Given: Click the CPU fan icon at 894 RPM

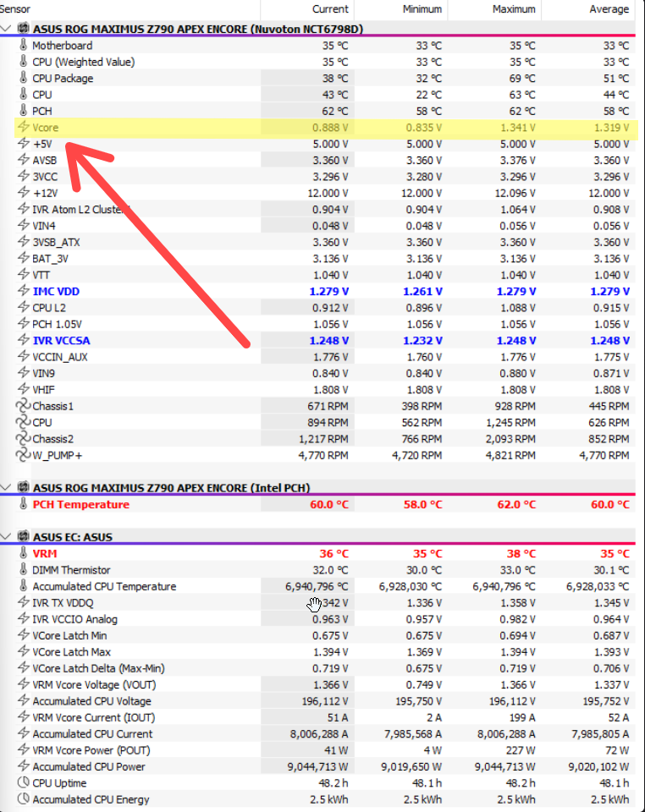Looking at the screenshot, I should click(24, 422).
